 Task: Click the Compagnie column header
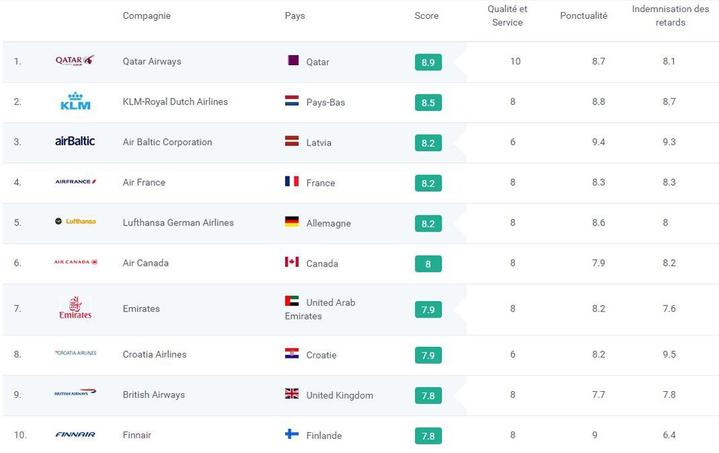click(x=146, y=16)
